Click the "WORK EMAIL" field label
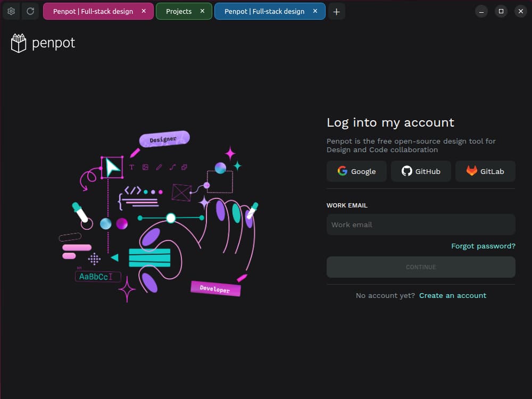The height and width of the screenshot is (399, 532). tap(347, 205)
